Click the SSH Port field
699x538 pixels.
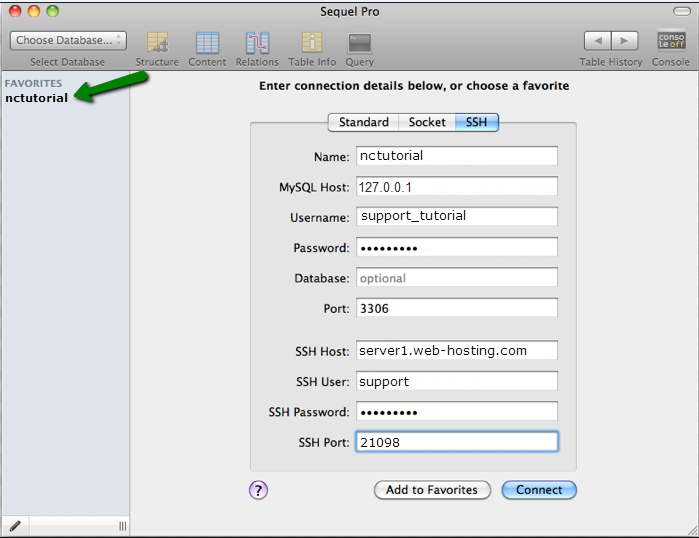456,442
